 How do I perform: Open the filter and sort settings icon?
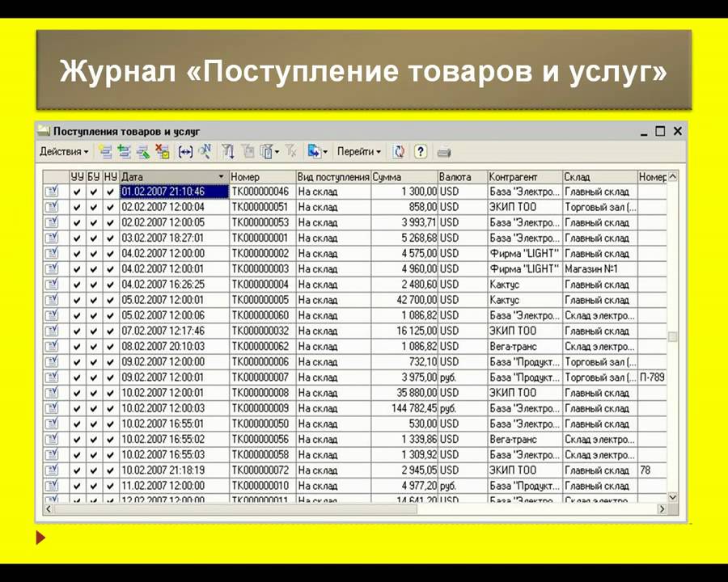[227, 152]
